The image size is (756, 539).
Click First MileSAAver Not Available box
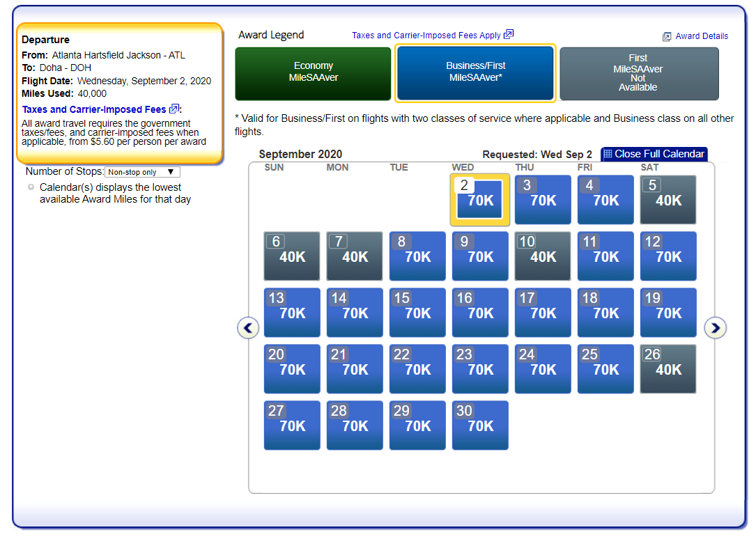click(x=638, y=74)
